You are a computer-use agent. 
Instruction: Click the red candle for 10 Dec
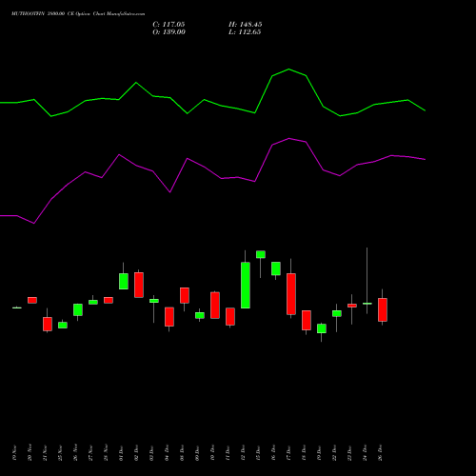coord(215,306)
